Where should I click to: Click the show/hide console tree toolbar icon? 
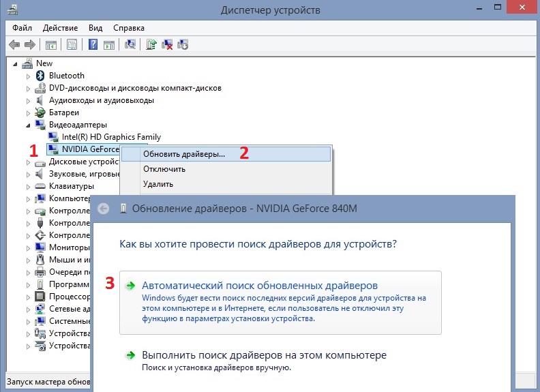point(51,44)
